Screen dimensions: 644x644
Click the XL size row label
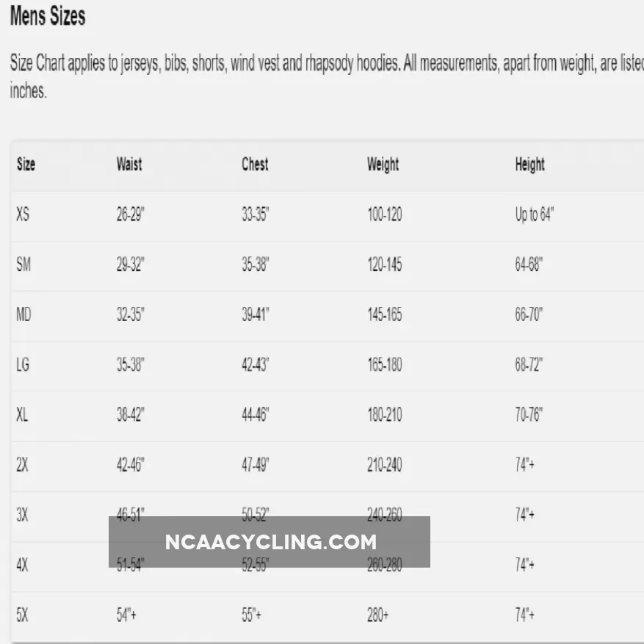23,415
